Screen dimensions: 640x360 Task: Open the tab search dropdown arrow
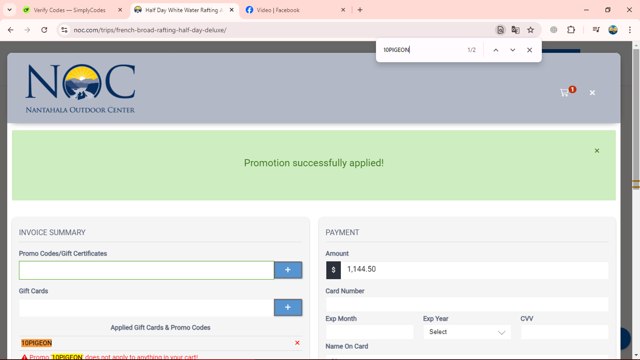click(9, 10)
